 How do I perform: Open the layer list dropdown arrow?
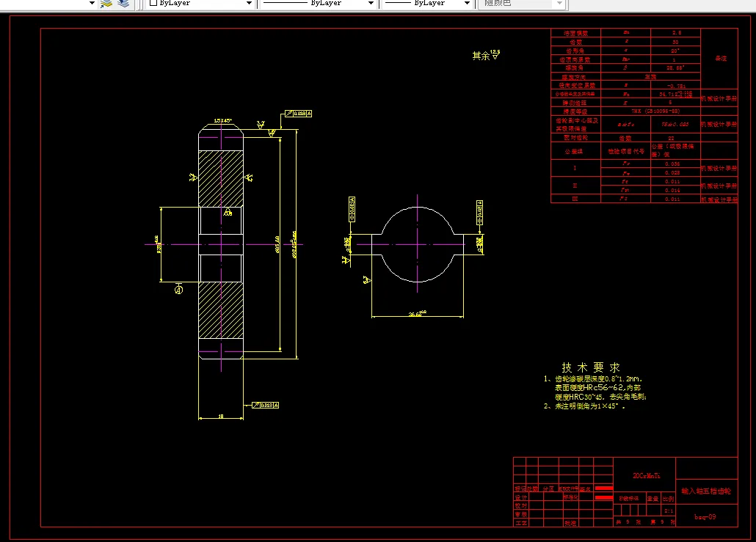tap(92, 4)
